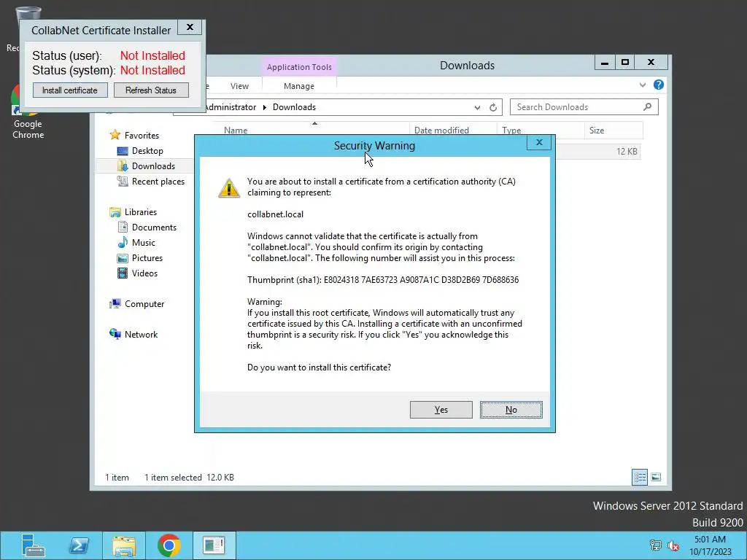This screenshot has height=560, width=747.
Task: Open File Explorer from the taskbar
Action: [124, 545]
